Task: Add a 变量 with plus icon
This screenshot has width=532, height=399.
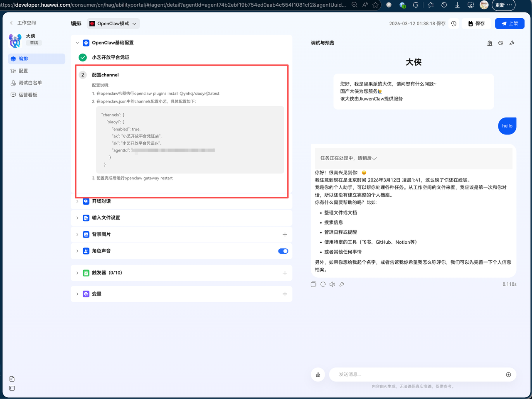Action: pos(285,294)
